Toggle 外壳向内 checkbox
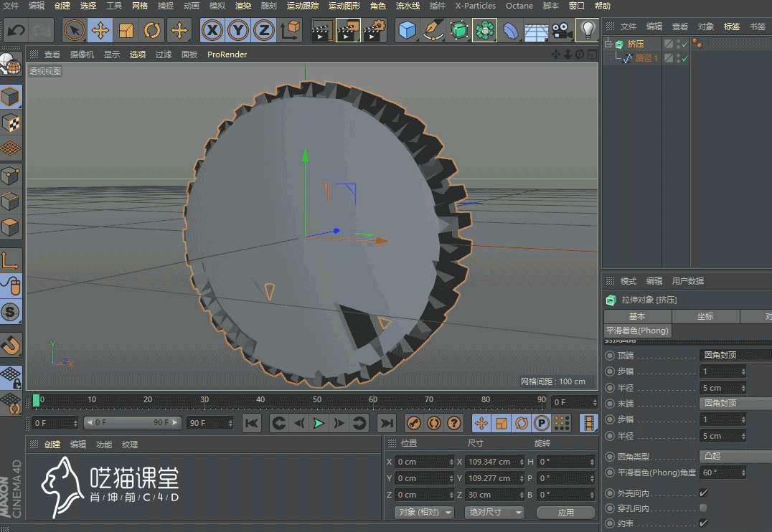This screenshot has width=772, height=532. point(703,493)
